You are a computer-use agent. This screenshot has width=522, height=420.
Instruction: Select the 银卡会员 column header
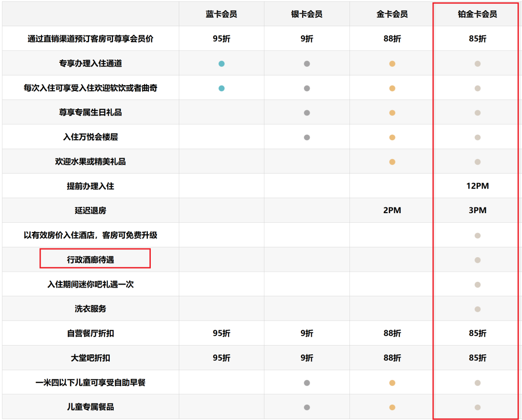click(307, 14)
